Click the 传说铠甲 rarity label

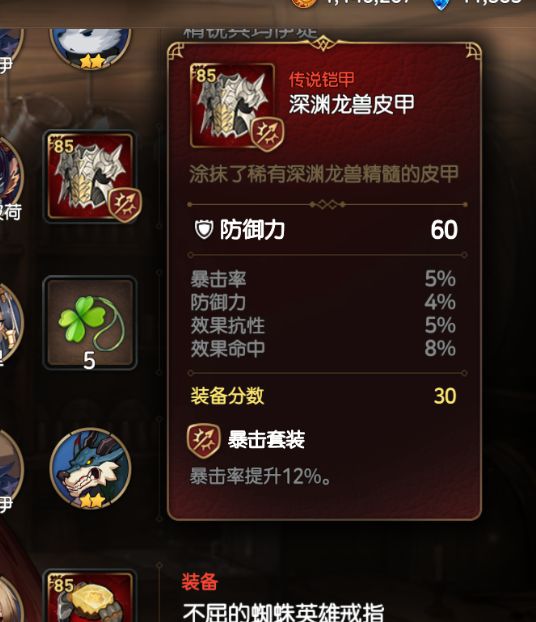(x=322, y=79)
